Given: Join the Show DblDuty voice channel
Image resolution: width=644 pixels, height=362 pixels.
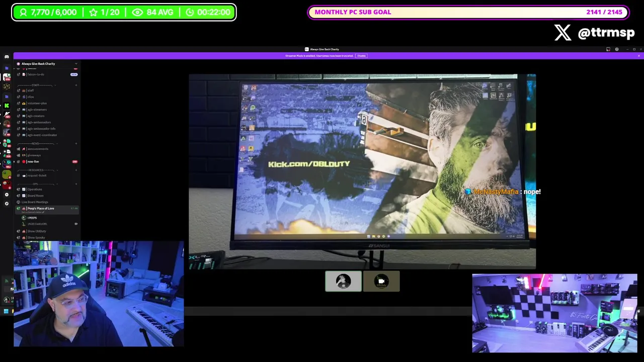Looking at the screenshot, I should (47, 231).
